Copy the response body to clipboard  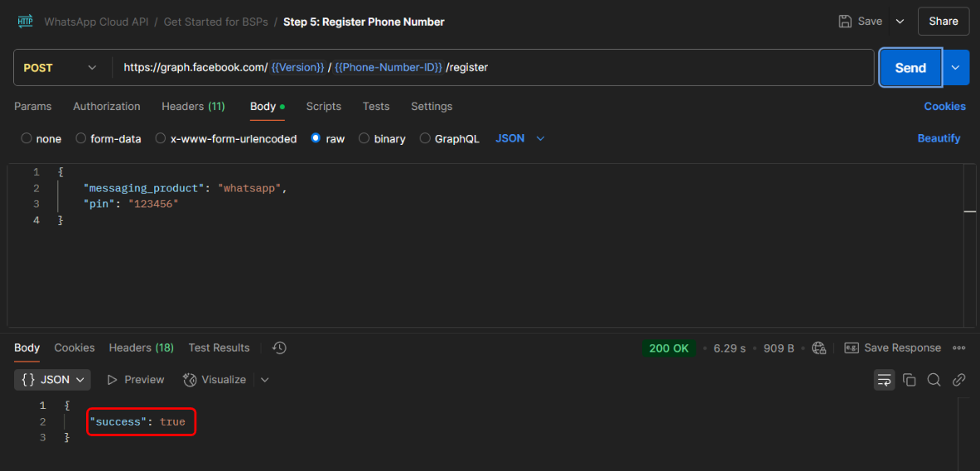[909, 380]
